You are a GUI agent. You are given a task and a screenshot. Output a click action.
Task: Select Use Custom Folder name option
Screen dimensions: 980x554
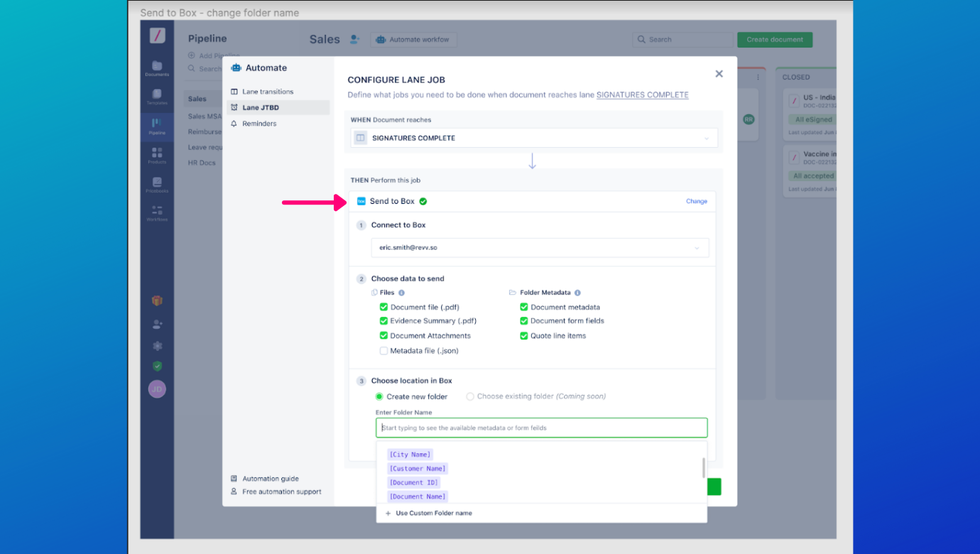click(434, 513)
